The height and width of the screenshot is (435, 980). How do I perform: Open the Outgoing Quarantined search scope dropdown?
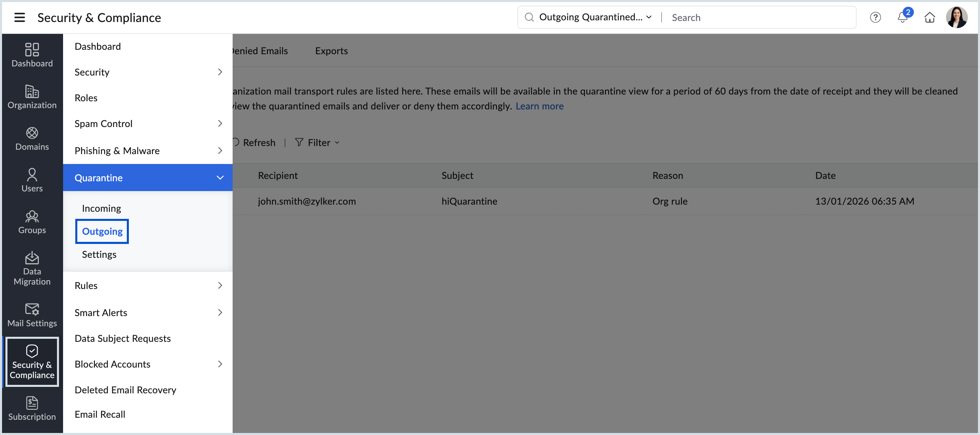pyautogui.click(x=595, y=18)
